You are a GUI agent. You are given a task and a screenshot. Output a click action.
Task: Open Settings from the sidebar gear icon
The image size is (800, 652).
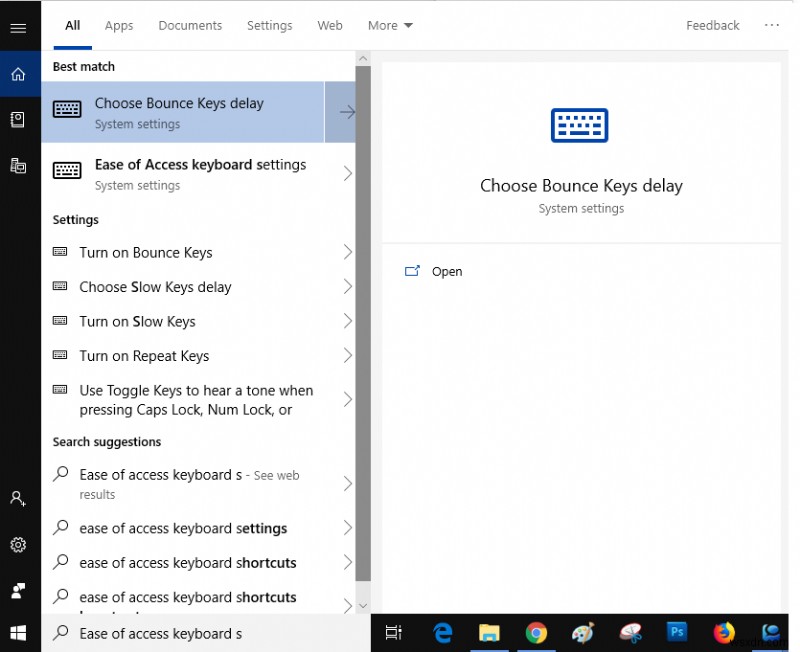coord(18,545)
